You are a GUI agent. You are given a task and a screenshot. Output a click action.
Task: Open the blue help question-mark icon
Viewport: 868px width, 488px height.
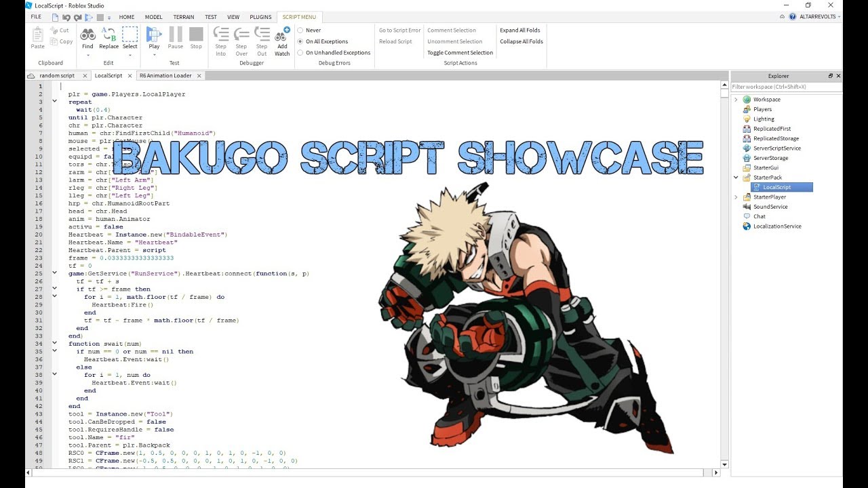pos(792,17)
